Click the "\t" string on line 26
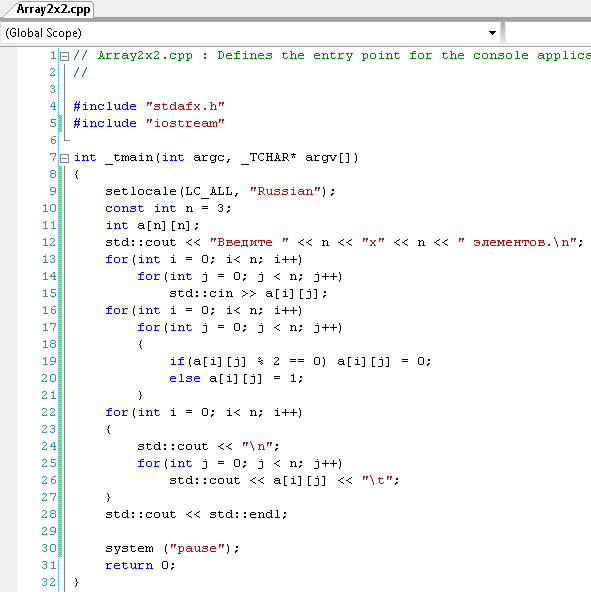 [x=378, y=480]
